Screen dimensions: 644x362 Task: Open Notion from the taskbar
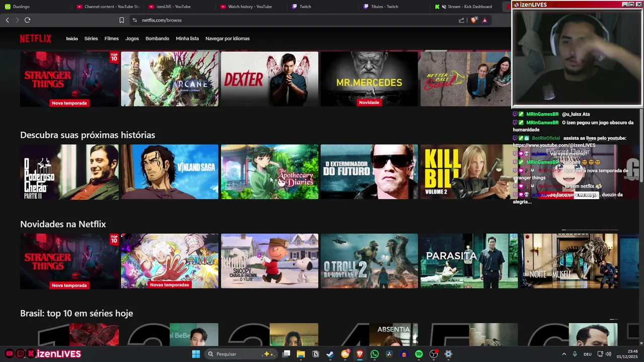(x=315, y=354)
